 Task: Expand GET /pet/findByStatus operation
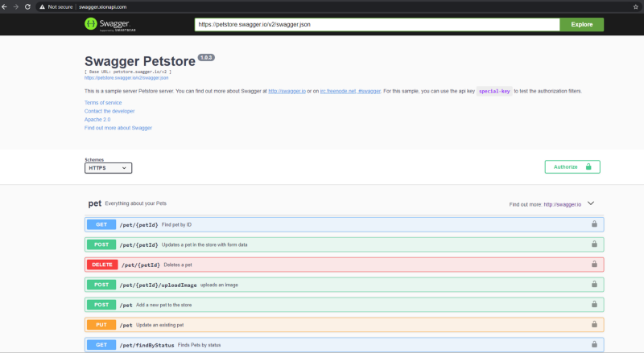pos(345,345)
